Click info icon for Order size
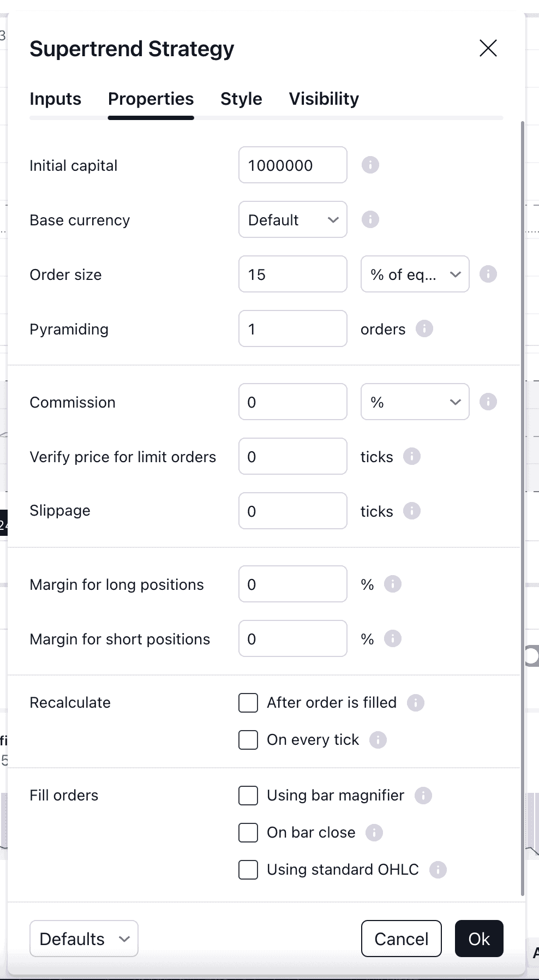Viewport: 539px width, 980px height. 488,274
